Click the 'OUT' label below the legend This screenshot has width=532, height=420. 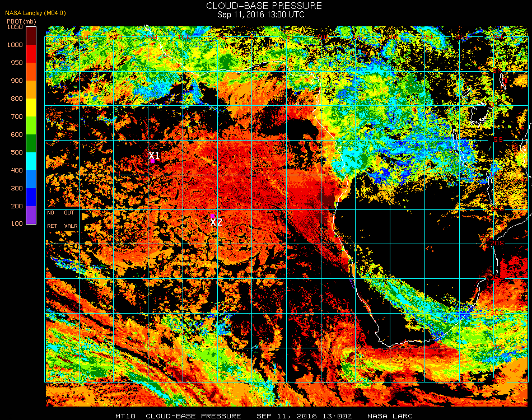(69, 213)
